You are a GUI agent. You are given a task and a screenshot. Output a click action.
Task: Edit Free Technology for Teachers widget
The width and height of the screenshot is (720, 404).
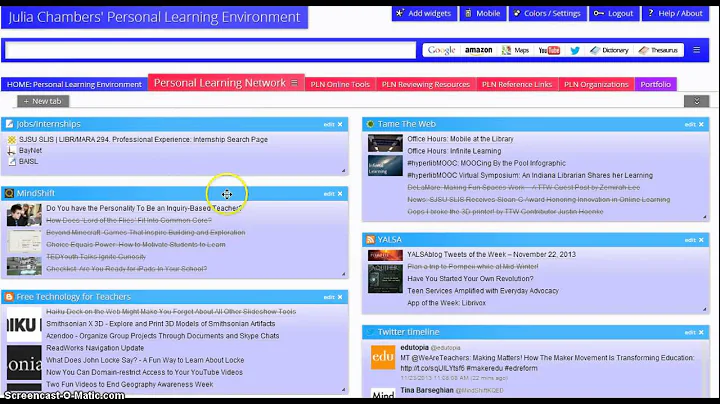(328, 297)
